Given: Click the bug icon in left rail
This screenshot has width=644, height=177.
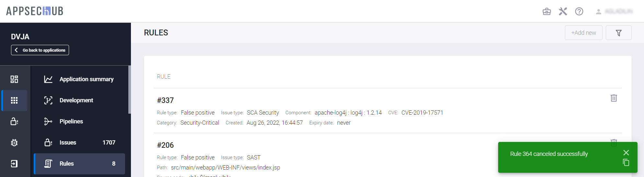Looking at the screenshot, I should [x=14, y=143].
